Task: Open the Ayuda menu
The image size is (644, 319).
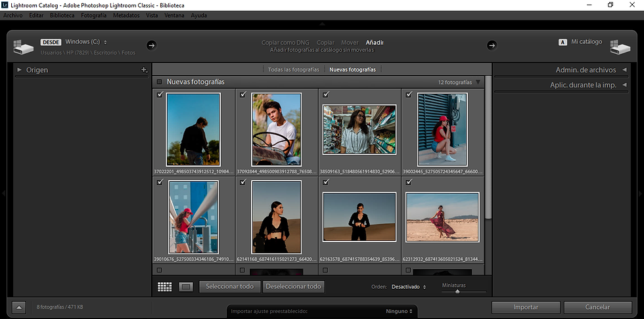Action: [x=198, y=16]
